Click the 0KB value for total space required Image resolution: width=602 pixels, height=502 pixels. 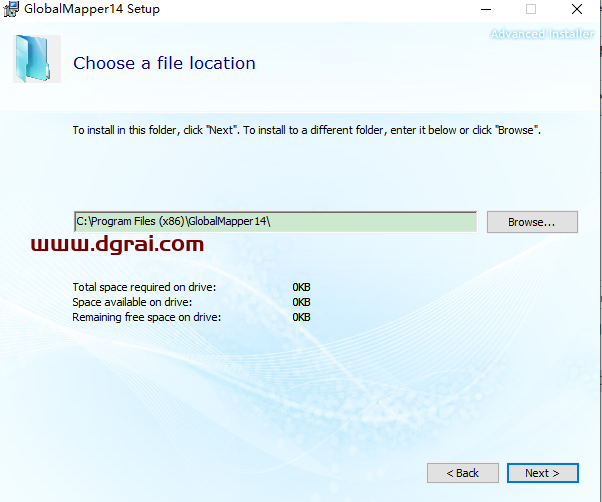pyautogui.click(x=301, y=287)
